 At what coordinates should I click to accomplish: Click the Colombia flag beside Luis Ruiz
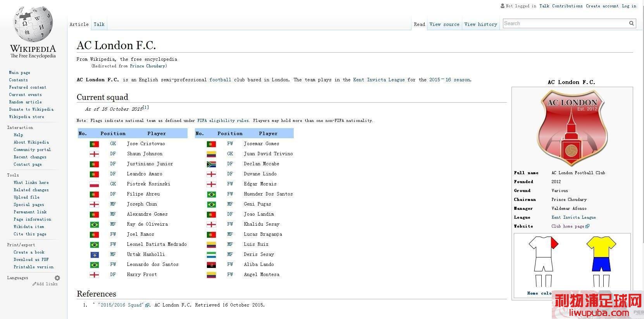211,245
